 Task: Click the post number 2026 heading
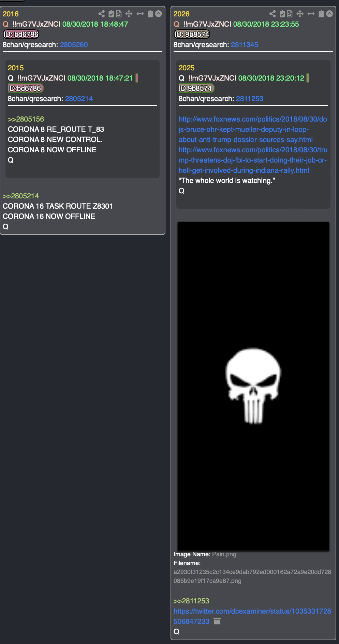tap(181, 14)
